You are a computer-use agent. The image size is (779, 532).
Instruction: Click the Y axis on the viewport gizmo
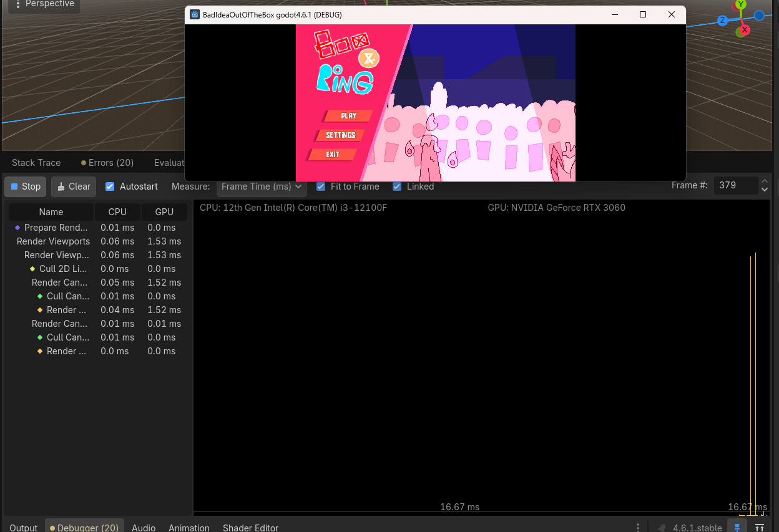741,4
